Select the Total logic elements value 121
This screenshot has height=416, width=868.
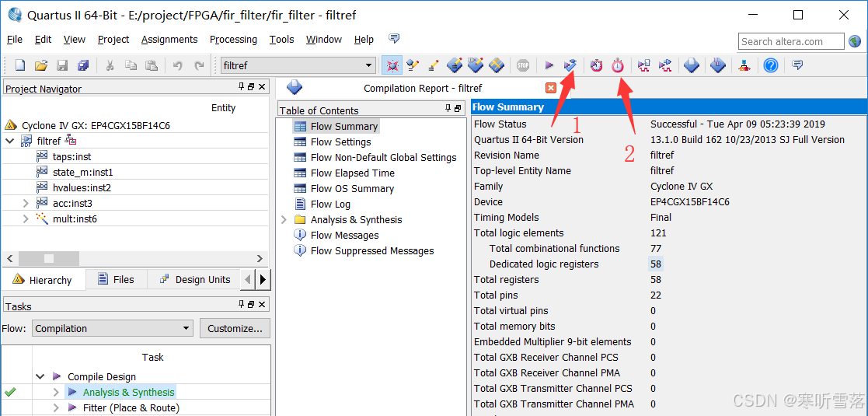click(658, 232)
